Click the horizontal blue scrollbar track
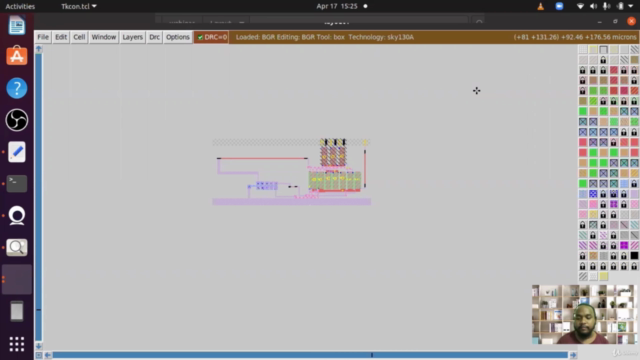Screen dimensions: 640x360 (310, 355)
